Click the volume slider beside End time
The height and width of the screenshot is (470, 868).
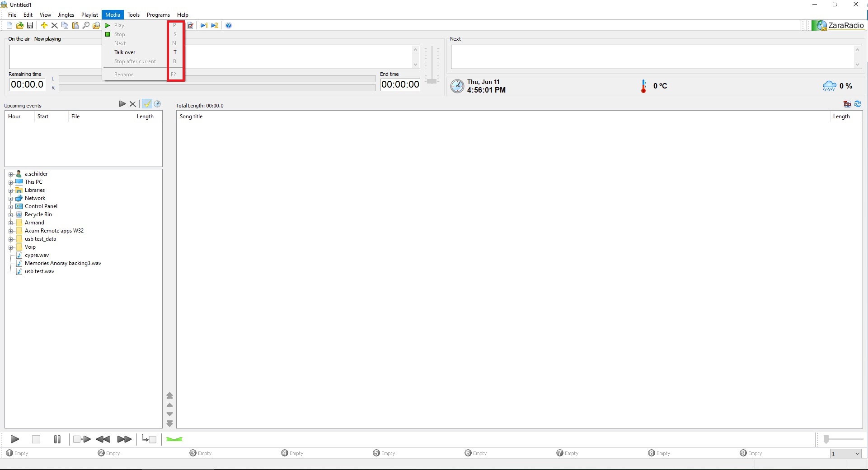click(x=432, y=81)
